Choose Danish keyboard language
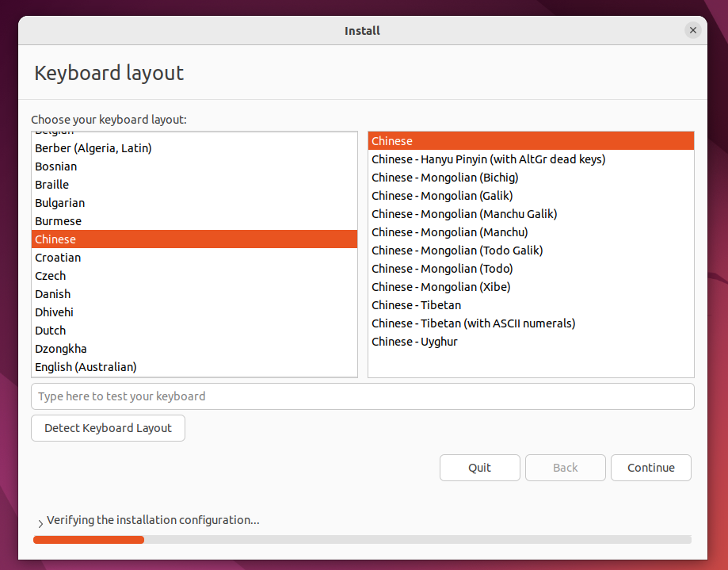The width and height of the screenshot is (728, 570). 194,294
